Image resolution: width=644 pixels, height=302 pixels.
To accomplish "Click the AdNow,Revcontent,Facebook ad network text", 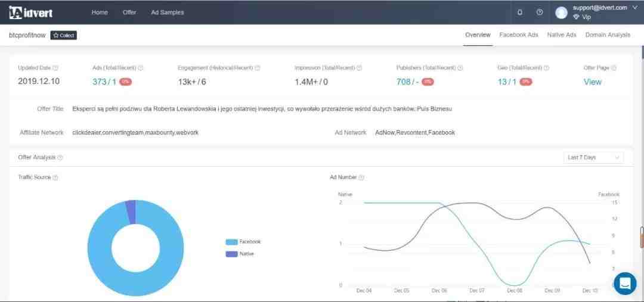I will pyautogui.click(x=415, y=133).
